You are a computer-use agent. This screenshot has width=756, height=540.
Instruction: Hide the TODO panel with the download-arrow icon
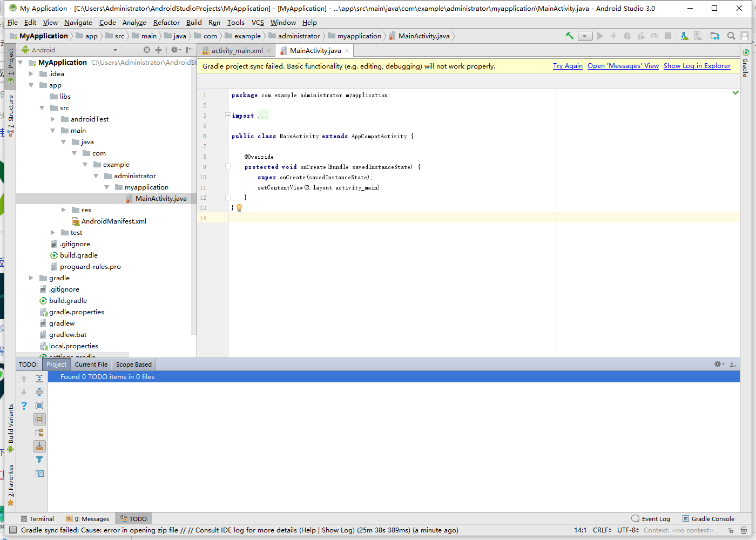pos(733,364)
